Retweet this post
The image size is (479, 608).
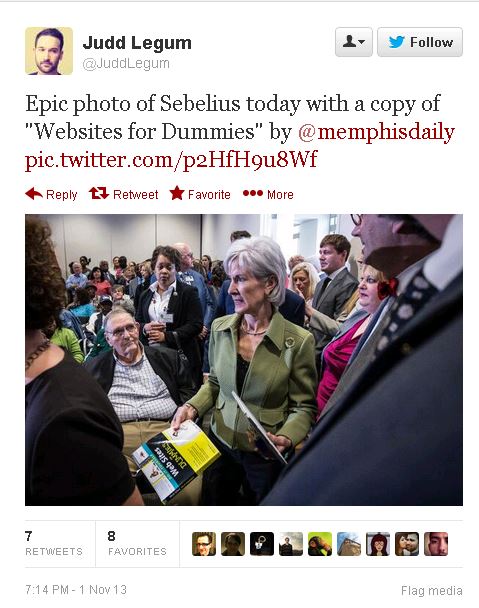(123, 194)
